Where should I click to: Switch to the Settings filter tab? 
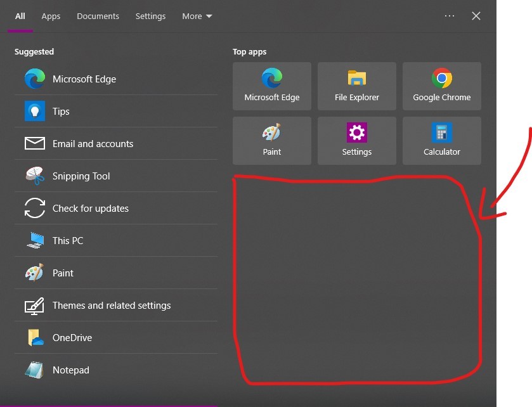click(151, 16)
